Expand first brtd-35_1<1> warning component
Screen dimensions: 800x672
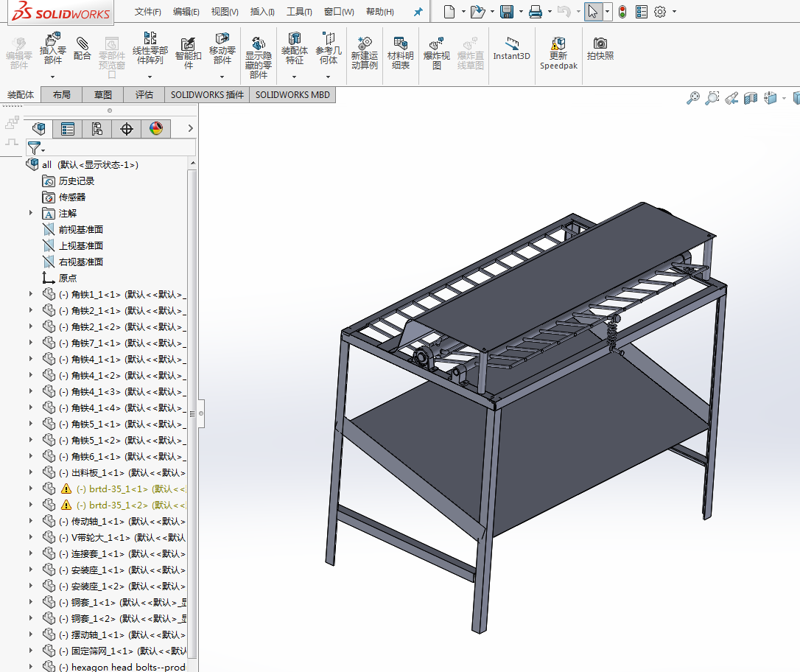pyautogui.click(x=31, y=489)
